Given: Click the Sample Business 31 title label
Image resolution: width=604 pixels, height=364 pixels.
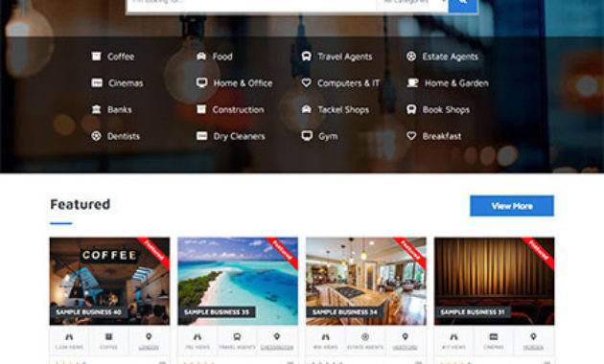Looking at the screenshot, I should pyautogui.click(x=473, y=311).
